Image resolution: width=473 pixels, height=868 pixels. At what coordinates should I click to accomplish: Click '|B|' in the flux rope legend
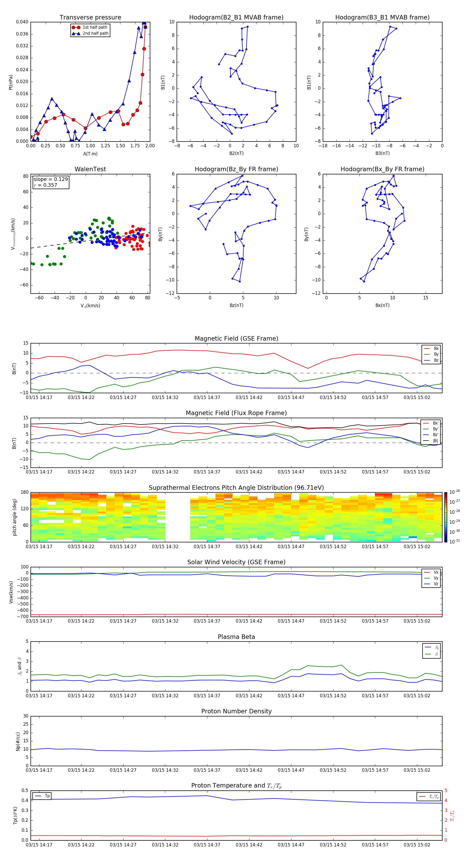coord(431,441)
